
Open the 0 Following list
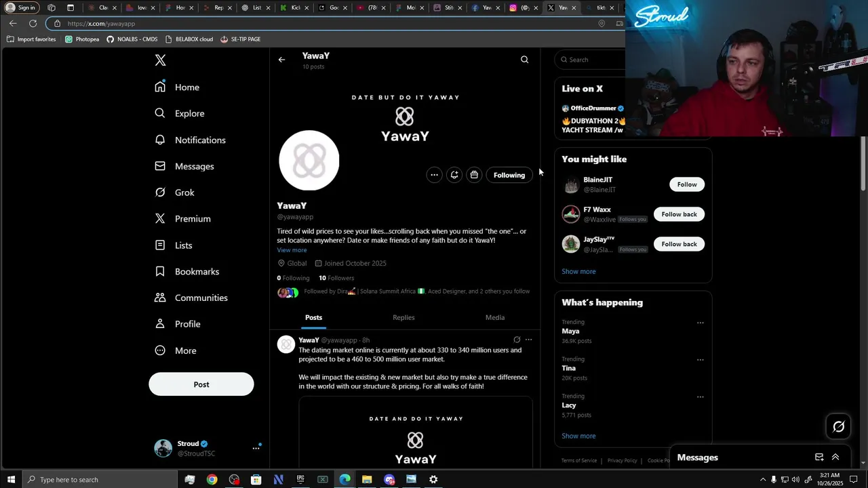point(293,278)
